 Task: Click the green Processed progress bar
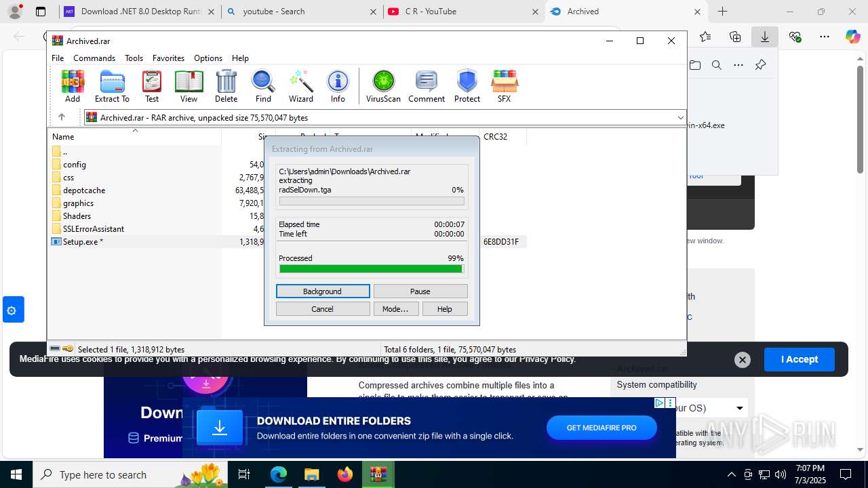coord(372,269)
